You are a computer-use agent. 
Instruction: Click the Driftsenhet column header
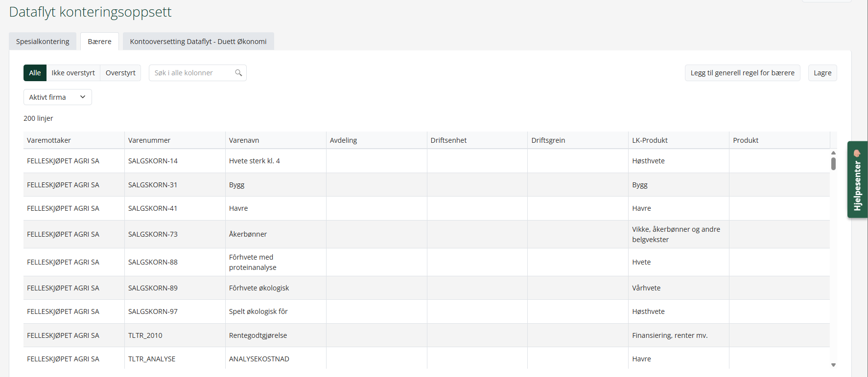(477, 140)
